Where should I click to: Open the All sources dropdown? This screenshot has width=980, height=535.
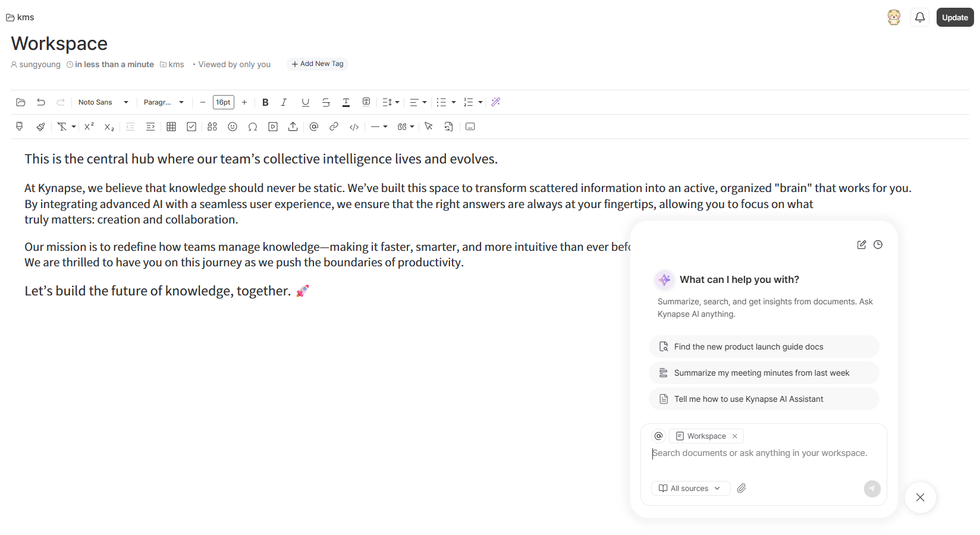pos(690,489)
